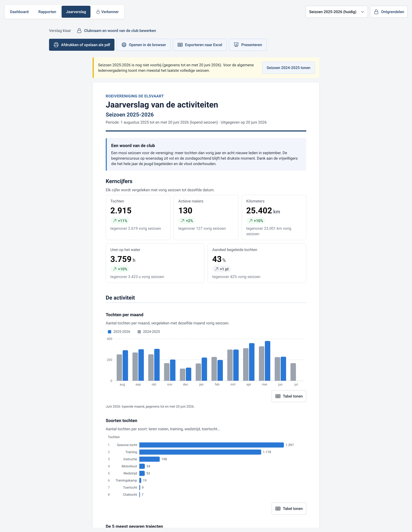Click the chevron arrow of season selector

click(x=362, y=12)
